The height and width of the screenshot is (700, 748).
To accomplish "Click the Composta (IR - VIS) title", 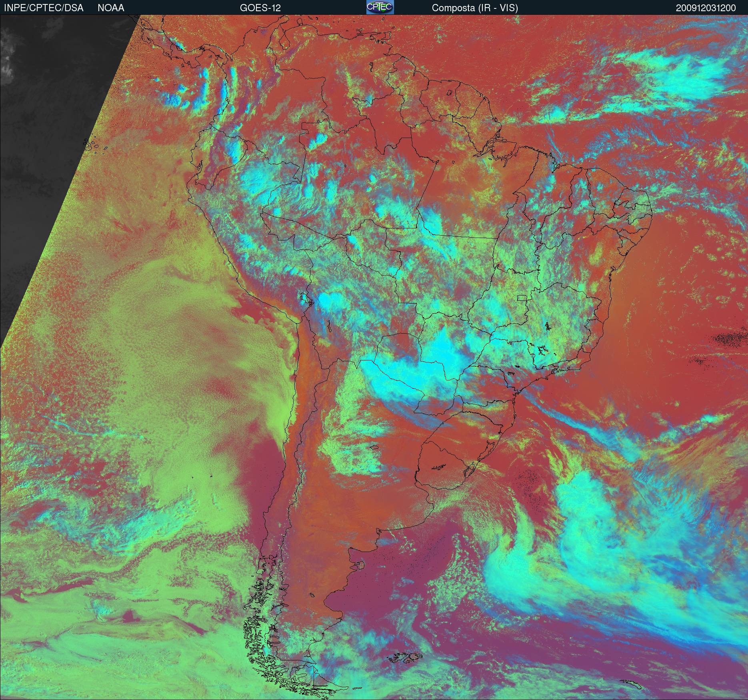I will pyautogui.click(x=475, y=8).
